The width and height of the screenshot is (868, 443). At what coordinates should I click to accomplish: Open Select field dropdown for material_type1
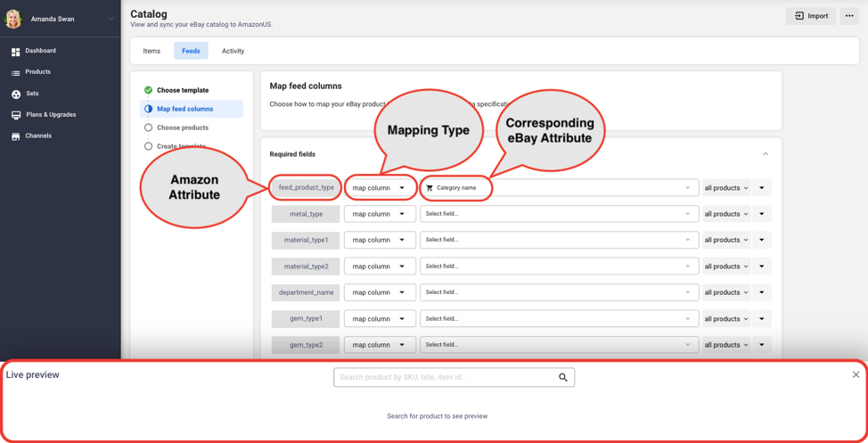pos(559,240)
